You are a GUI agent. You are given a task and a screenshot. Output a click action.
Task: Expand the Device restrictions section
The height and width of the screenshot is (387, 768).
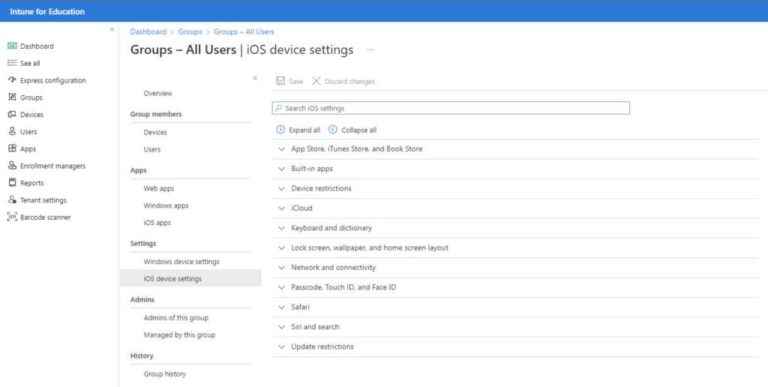[515, 188]
